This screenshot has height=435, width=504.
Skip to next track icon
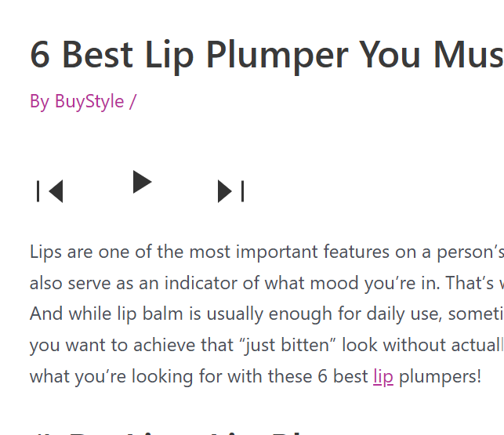pyautogui.click(x=230, y=191)
